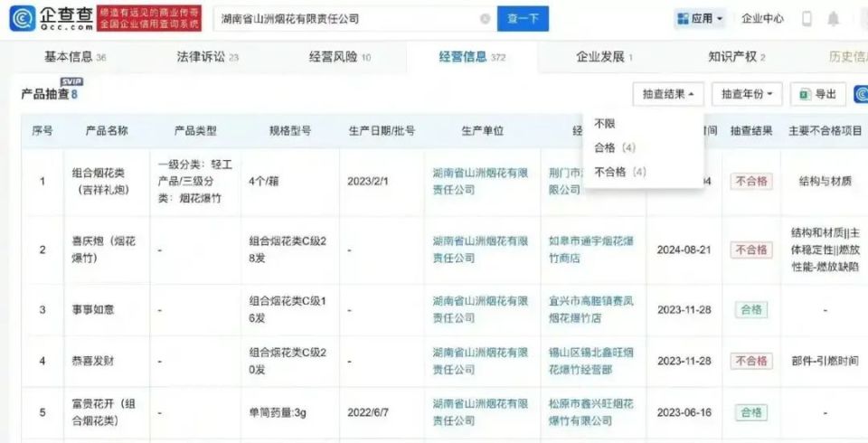Switch to 法律诉讼 tab

tap(208, 56)
